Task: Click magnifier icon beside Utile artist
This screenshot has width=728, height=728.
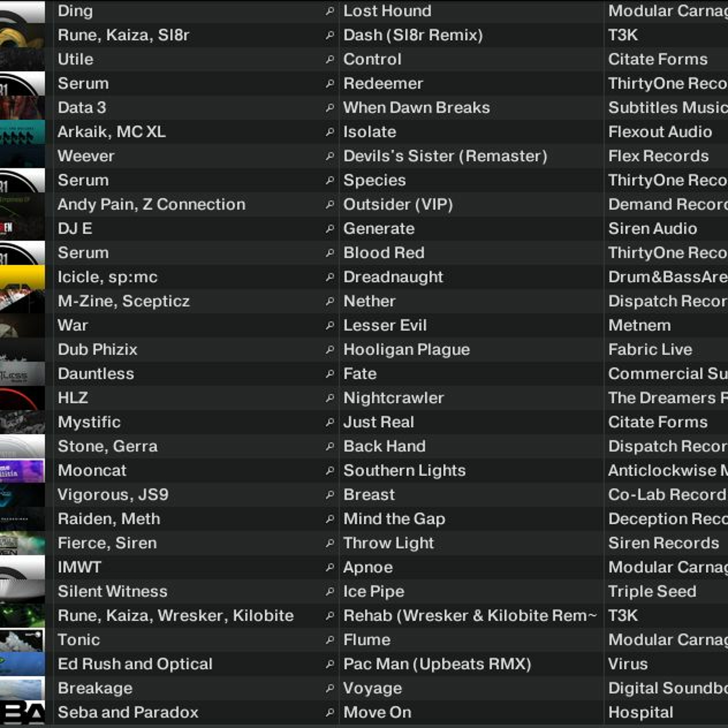Action: click(330, 59)
